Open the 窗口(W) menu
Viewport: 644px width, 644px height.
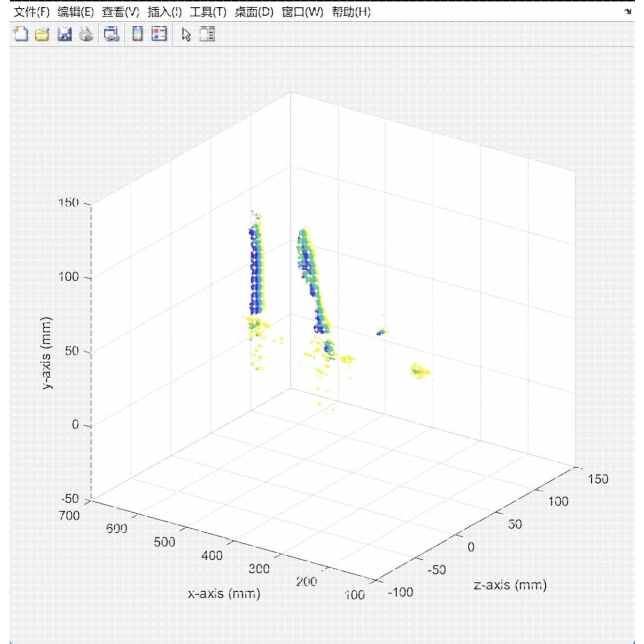click(x=303, y=12)
